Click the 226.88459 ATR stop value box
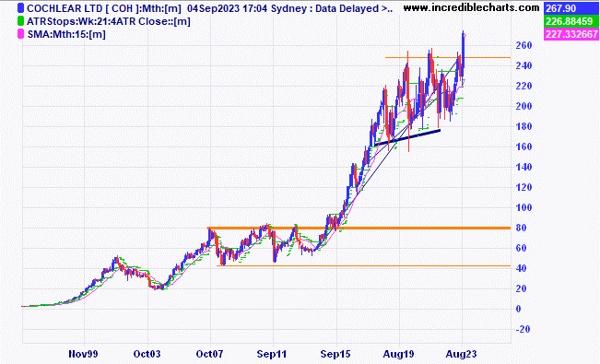This screenshot has height=364, width=600. tap(571, 21)
